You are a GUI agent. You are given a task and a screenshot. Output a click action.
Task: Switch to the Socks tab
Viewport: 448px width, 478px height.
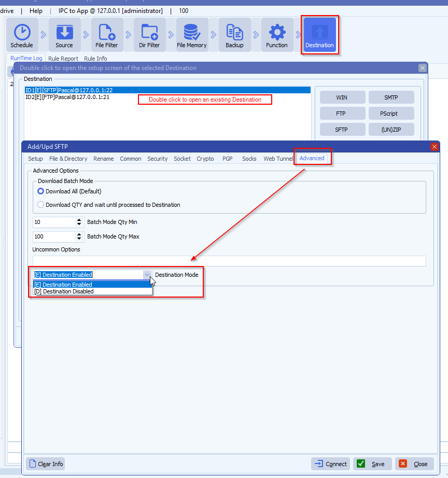tap(249, 159)
